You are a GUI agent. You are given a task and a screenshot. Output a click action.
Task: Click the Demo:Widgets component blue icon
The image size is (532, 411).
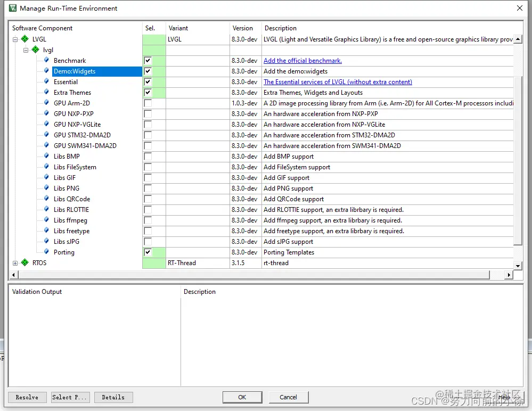point(46,71)
